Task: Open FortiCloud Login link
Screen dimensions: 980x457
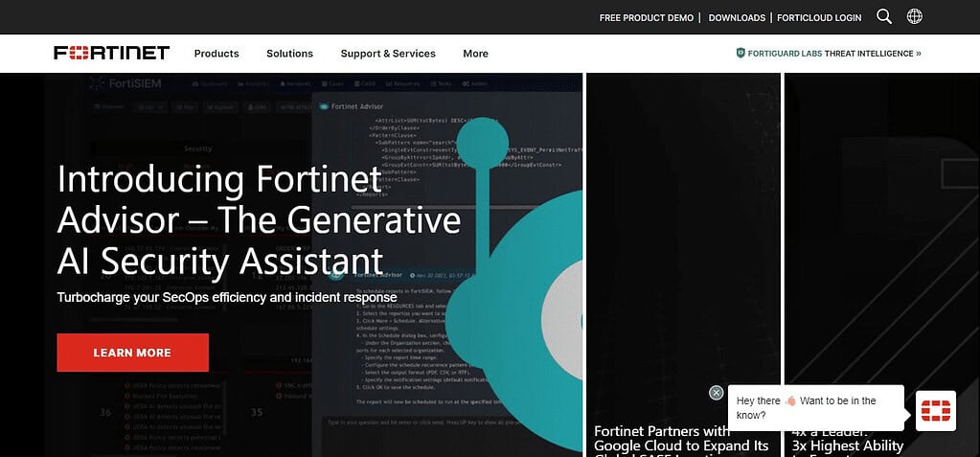Action: [819, 18]
